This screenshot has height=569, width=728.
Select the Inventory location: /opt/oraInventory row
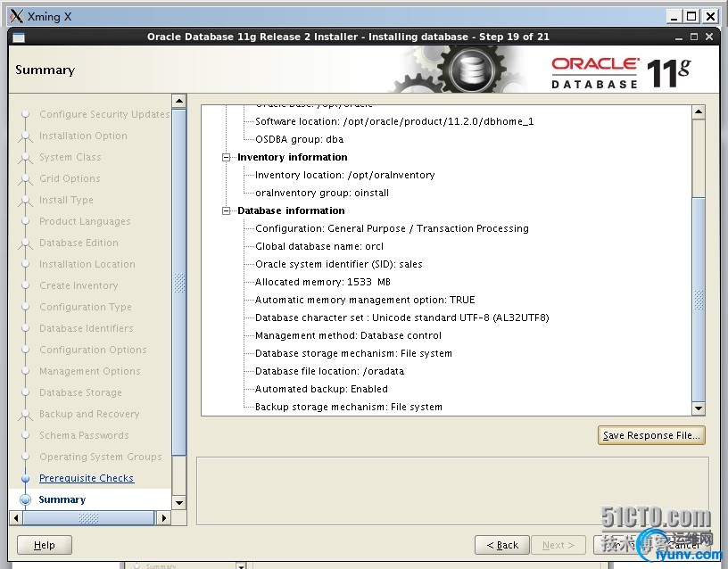click(x=345, y=175)
